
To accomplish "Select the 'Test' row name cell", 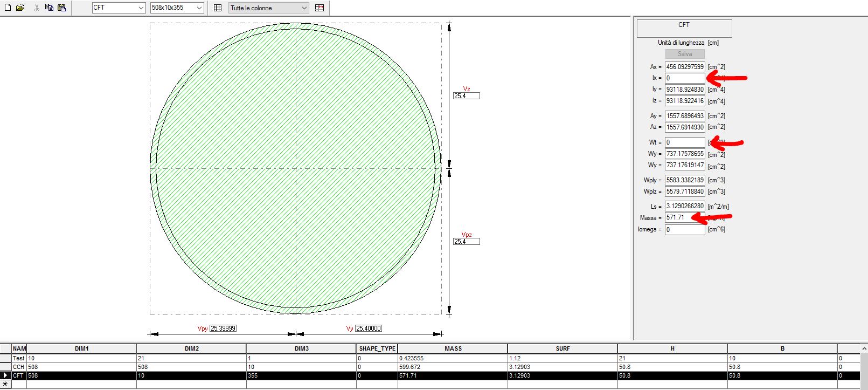I will coord(19,358).
